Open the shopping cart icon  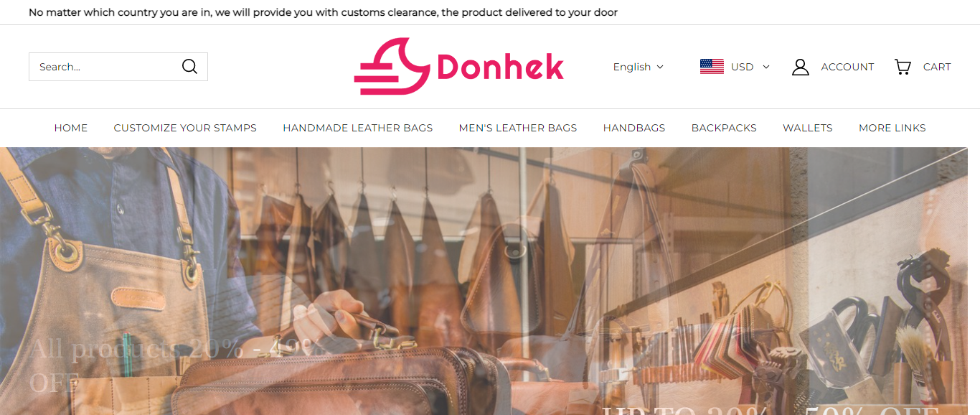point(903,67)
